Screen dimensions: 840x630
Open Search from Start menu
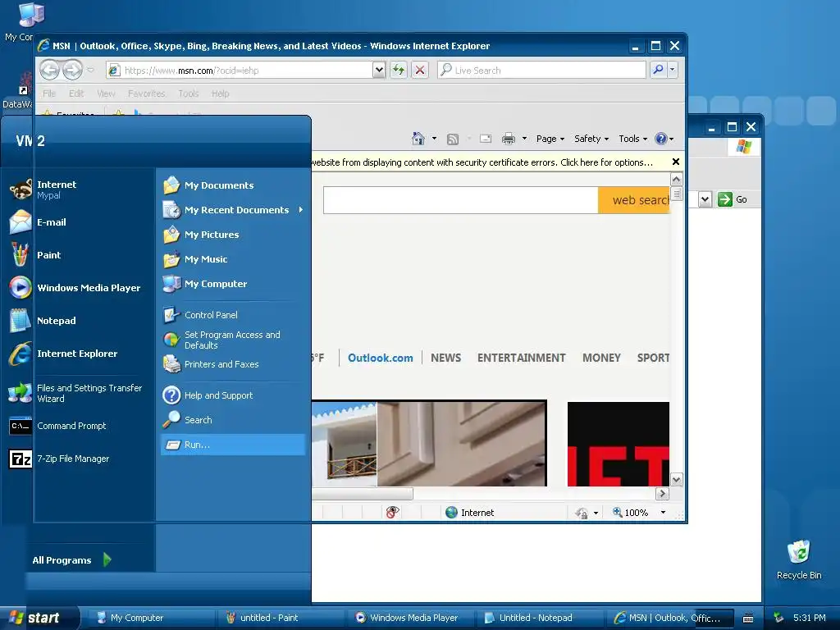(233, 420)
